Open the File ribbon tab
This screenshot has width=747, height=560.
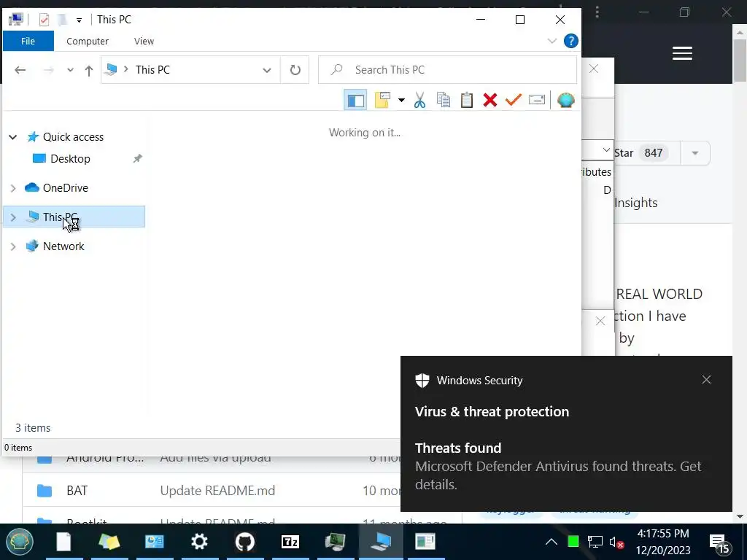click(x=28, y=41)
